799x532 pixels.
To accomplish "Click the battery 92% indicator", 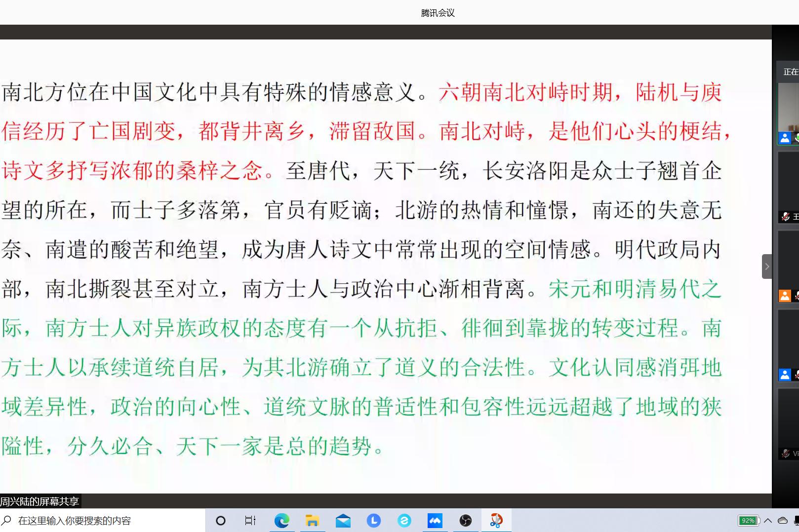I will coord(748,521).
